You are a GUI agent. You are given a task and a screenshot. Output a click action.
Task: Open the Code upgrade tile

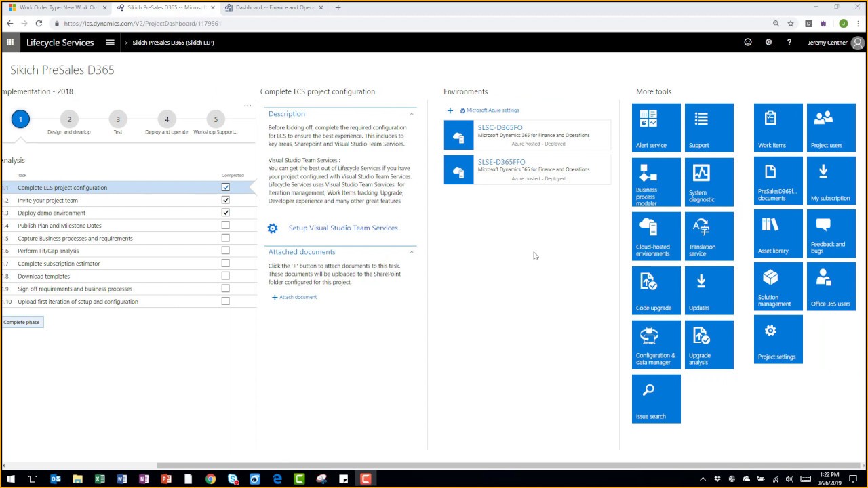[656, 291]
